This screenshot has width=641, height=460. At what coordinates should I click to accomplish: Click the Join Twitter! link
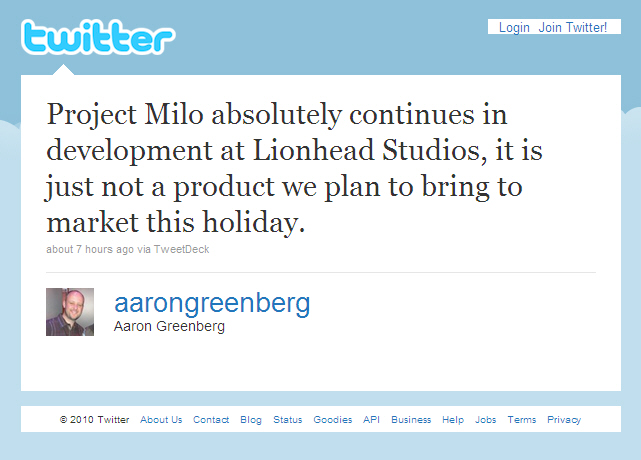(x=573, y=27)
